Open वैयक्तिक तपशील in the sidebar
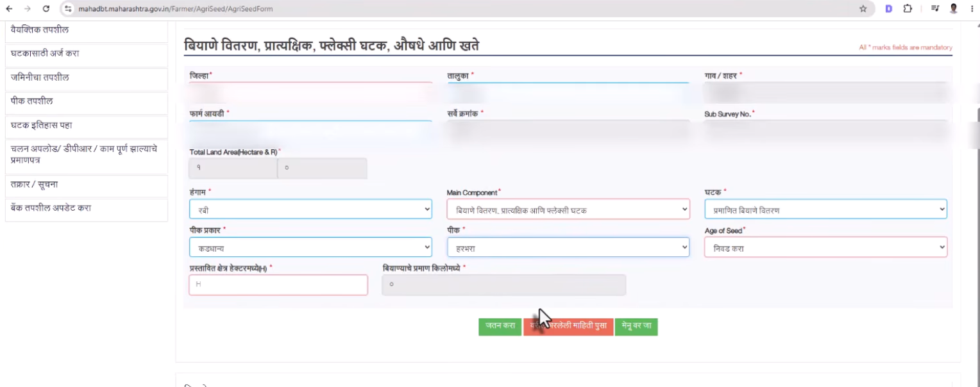The image size is (980, 387). click(x=87, y=30)
